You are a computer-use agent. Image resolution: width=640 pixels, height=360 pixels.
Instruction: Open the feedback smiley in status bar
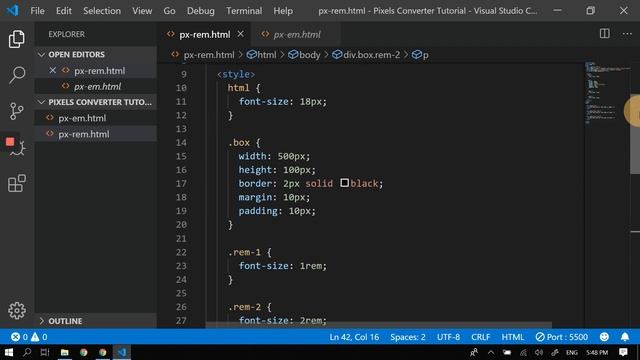click(604, 337)
